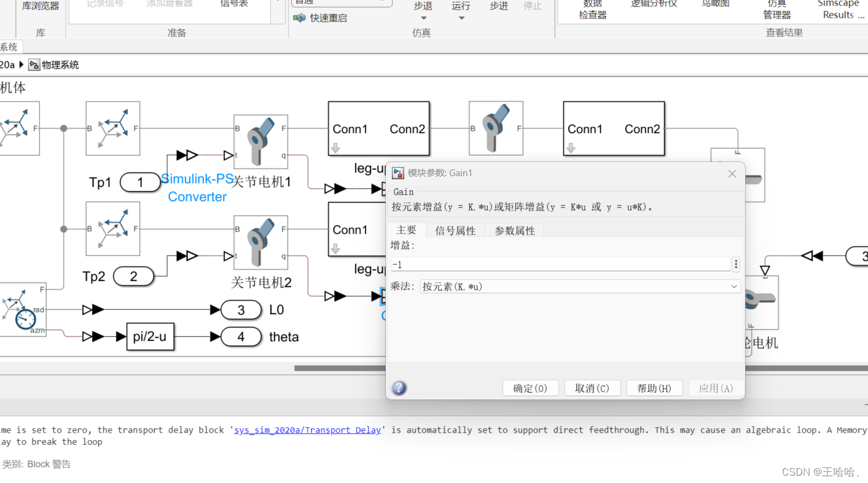Switch to 信号属性 tab

click(455, 231)
